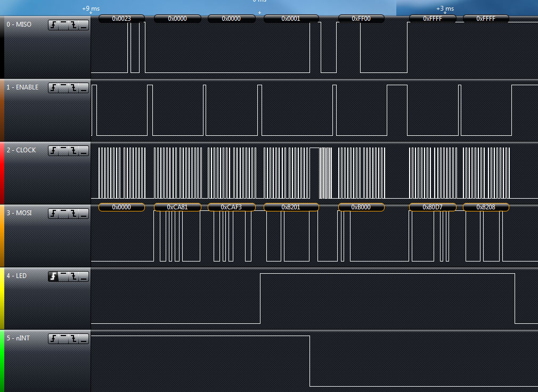Set rising edge trigger on MOSI channel
This screenshot has width=538, height=392.
point(53,214)
